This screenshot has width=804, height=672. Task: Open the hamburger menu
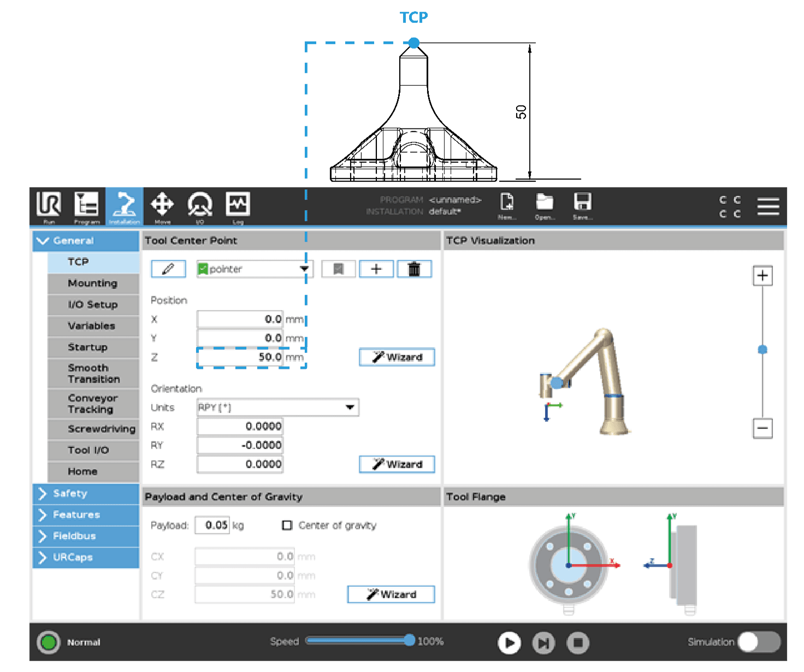(x=768, y=207)
